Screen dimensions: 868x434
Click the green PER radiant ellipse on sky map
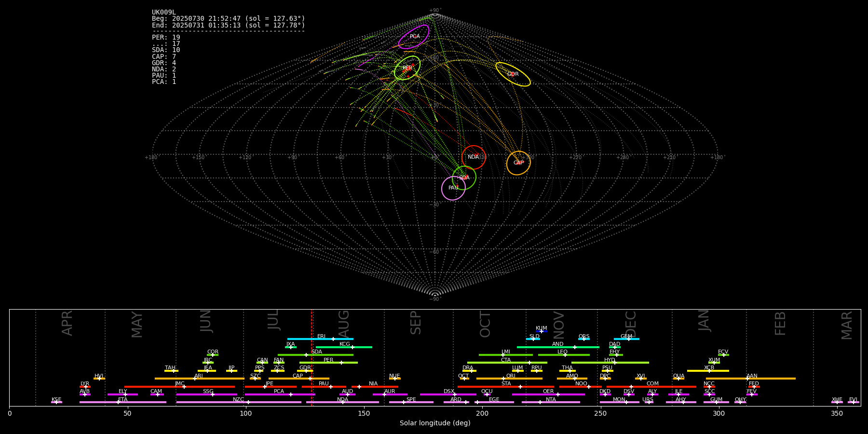[x=407, y=68]
